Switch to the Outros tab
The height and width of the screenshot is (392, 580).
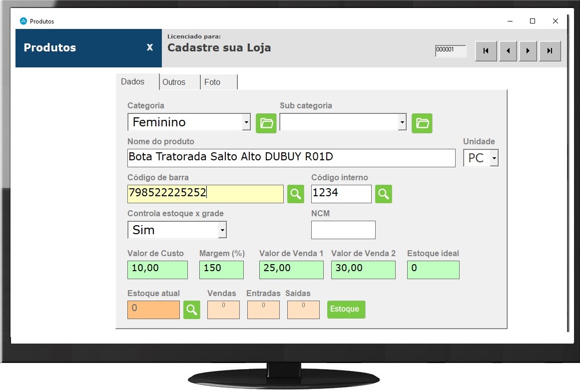pyautogui.click(x=174, y=82)
